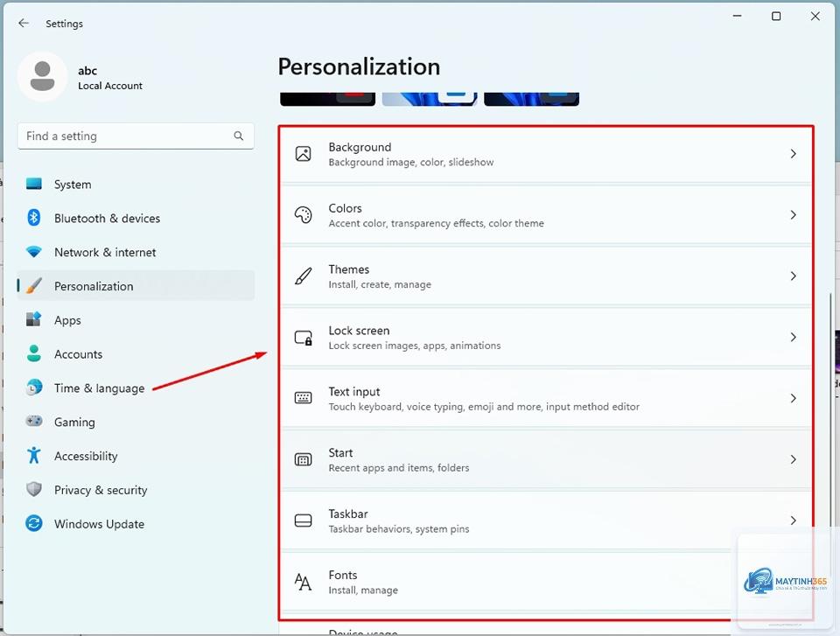This screenshot has width=840, height=636.
Task: Open Taskbar behaviors row
Action: (546, 521)
